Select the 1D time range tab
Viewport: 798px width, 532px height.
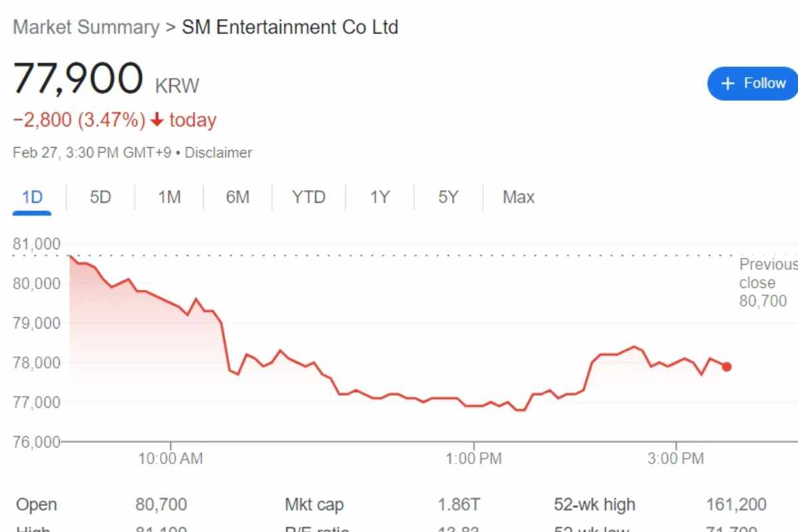pyautogui.click(x=32, y=198)
